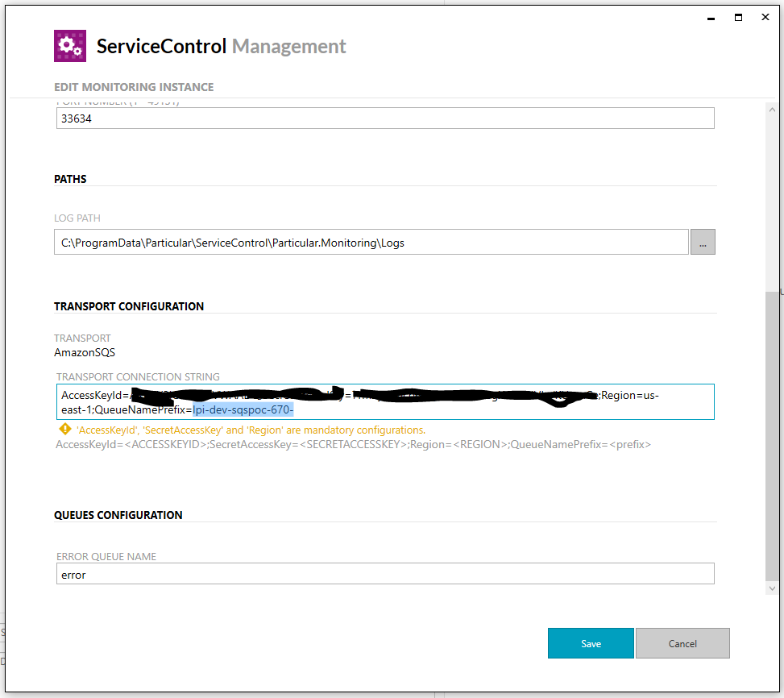Click the scrollbar up arrow
Screen dimensions: 784x698
[772, 110]
